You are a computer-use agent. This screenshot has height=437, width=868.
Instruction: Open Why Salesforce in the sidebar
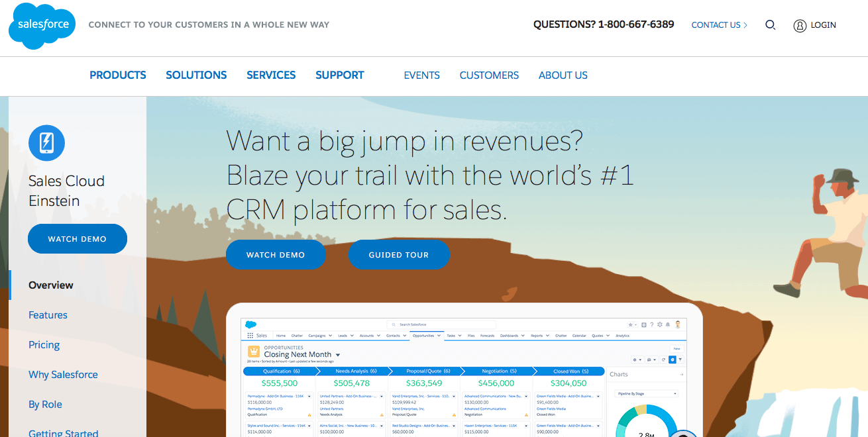pos(63,375)
